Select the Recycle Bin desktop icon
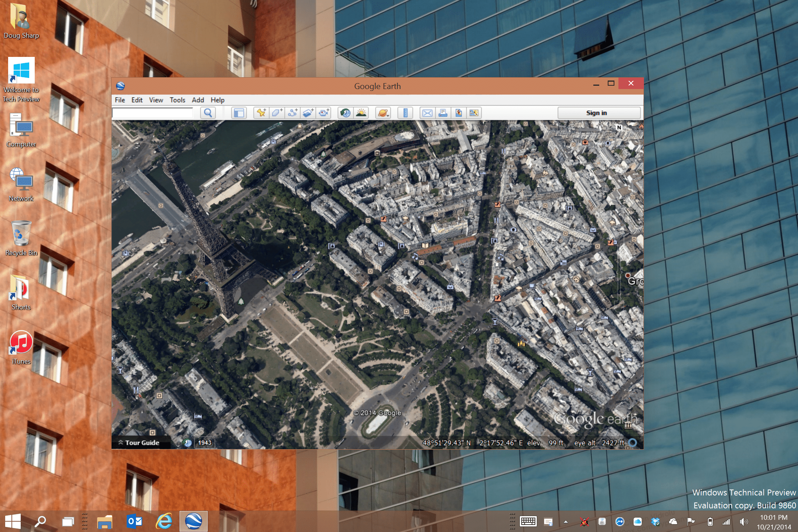 point(21,238)
